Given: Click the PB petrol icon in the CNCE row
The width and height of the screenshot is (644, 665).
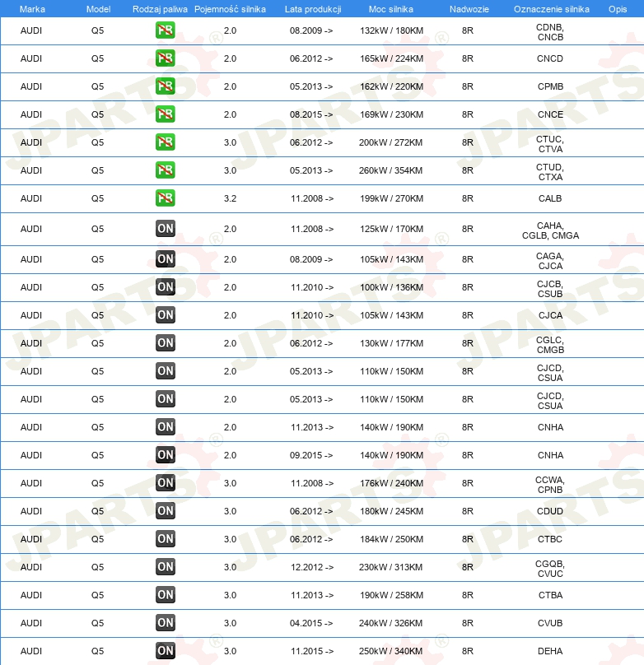Looking at the screenshot, I should point(165,114).
